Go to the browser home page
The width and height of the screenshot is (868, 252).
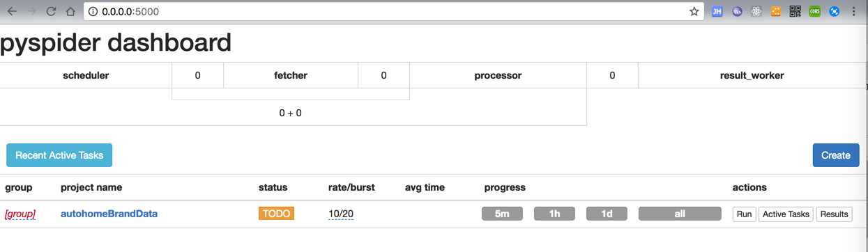point(70,12)
